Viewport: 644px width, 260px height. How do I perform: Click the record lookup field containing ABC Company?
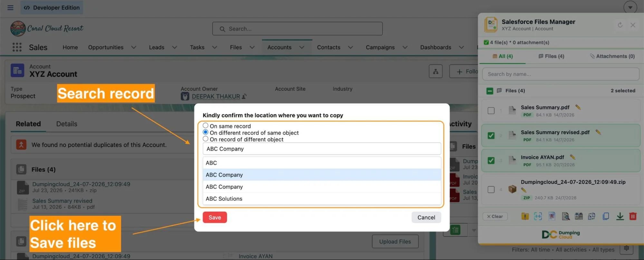322,149
